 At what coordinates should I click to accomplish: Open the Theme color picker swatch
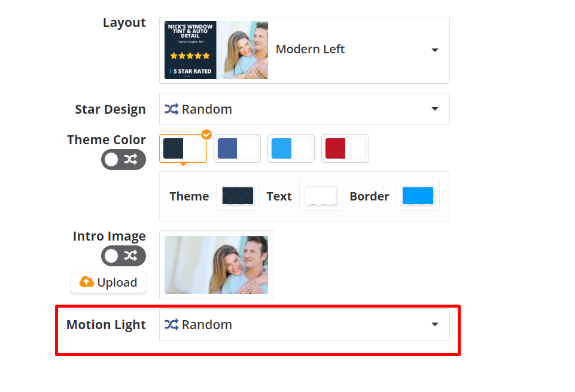238,196
